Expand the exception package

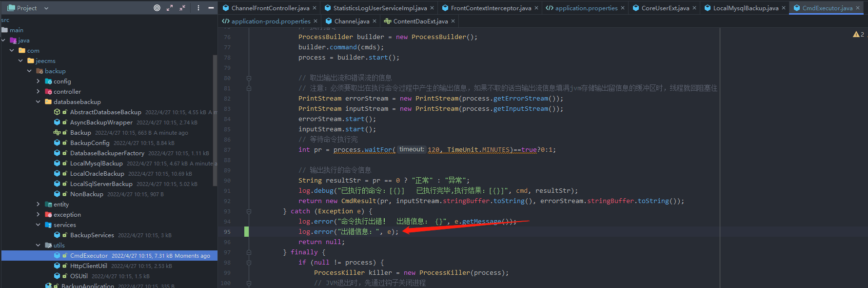click(x=38, y=214)
